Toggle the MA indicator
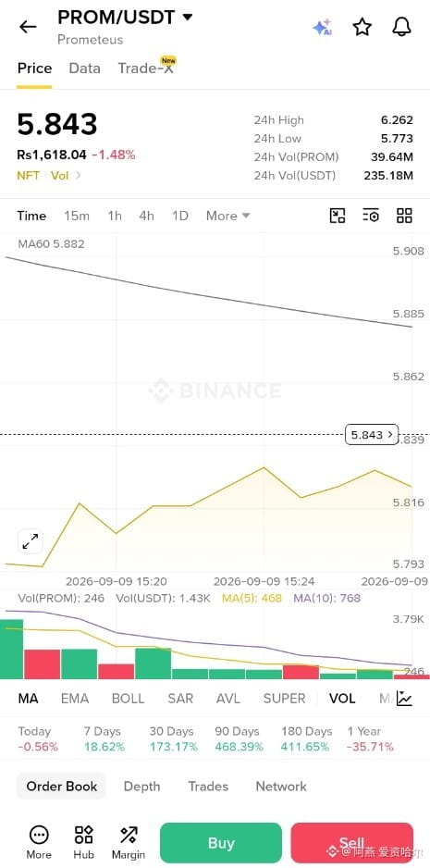Image resolution: width=430 pixels, height=868 pixels. pyautogui.click(x=29, y=699)
